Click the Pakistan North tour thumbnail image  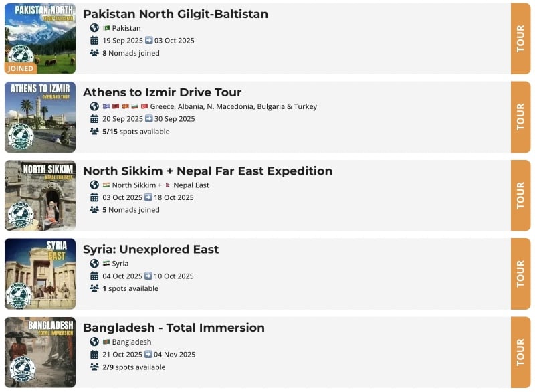40,33
